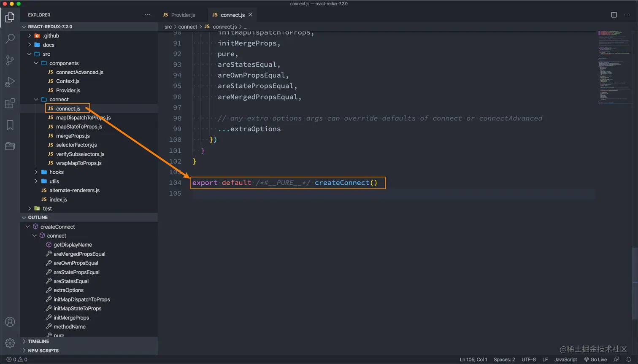The width and height of the screenshot is (638, 364).
Task: Click the split editor right icon
Action: pos(614,15)
